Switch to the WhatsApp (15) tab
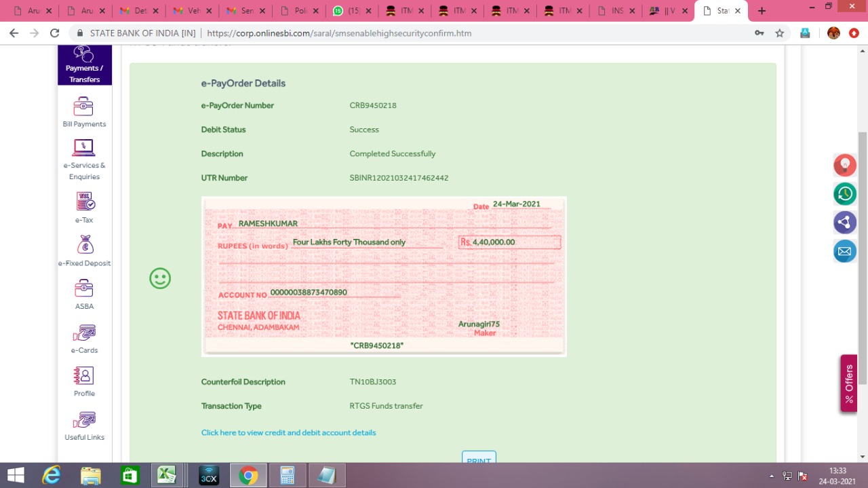 tap(352, 11)
